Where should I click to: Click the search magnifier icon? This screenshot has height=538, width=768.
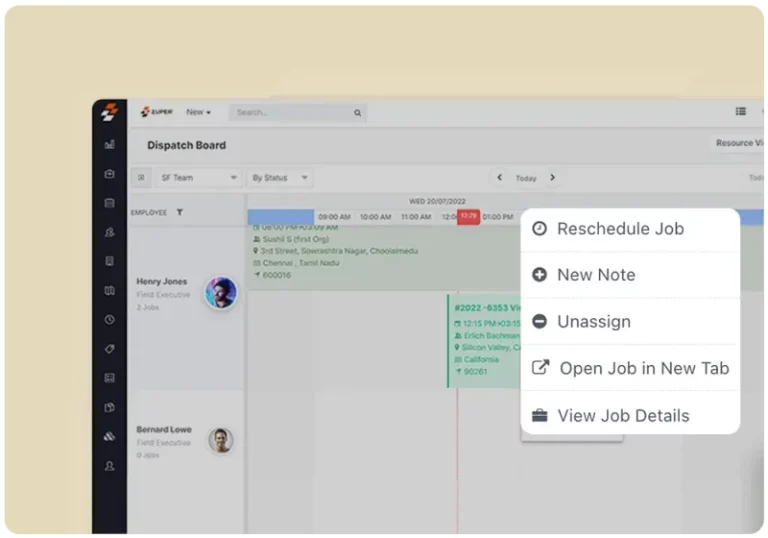coord(358,113)
